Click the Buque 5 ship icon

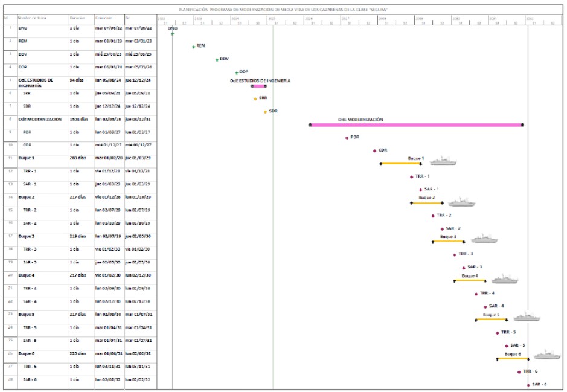click(527, 317)
